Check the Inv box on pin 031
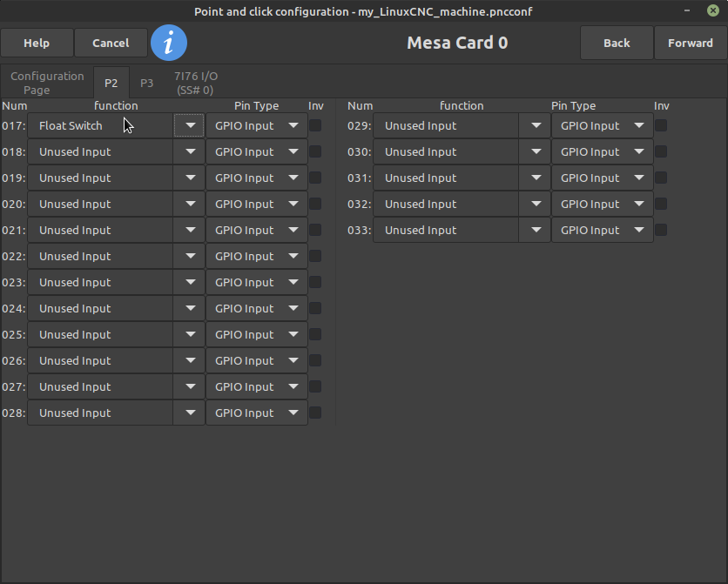This screenshot has height=584, width=728. coord(661,178)
